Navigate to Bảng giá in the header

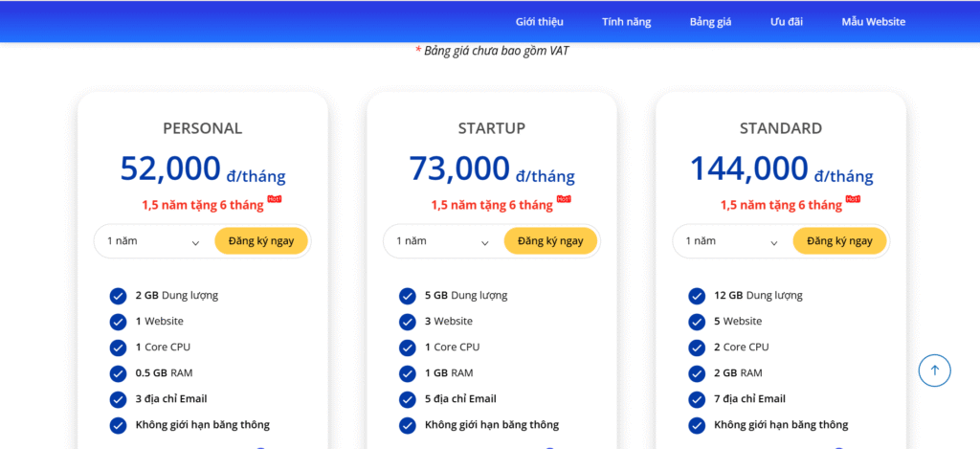(710, 21)
